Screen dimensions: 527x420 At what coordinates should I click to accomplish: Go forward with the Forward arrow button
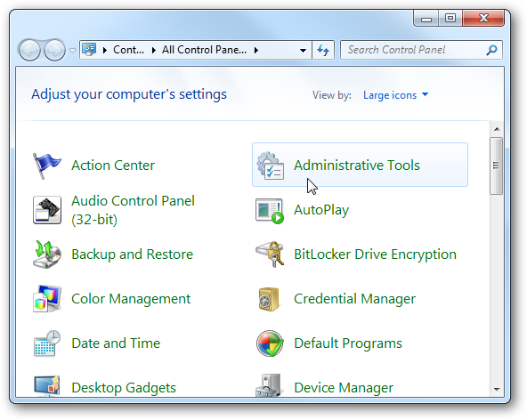point(55,50)
